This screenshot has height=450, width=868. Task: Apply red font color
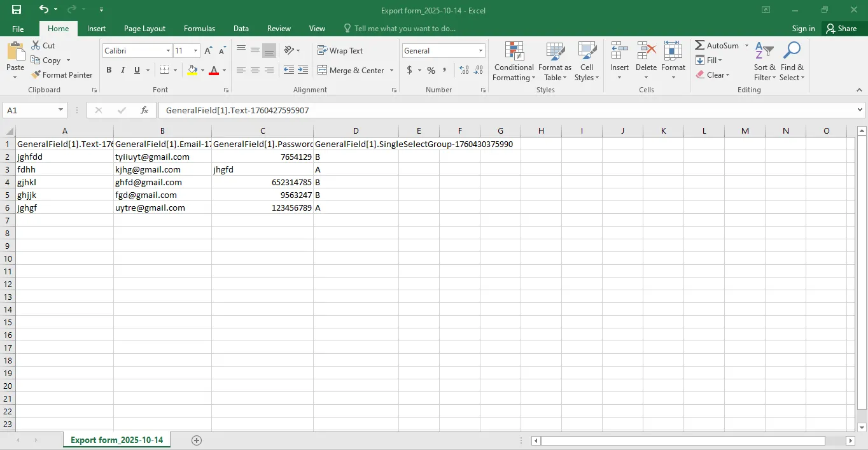[x=214, y=70]
